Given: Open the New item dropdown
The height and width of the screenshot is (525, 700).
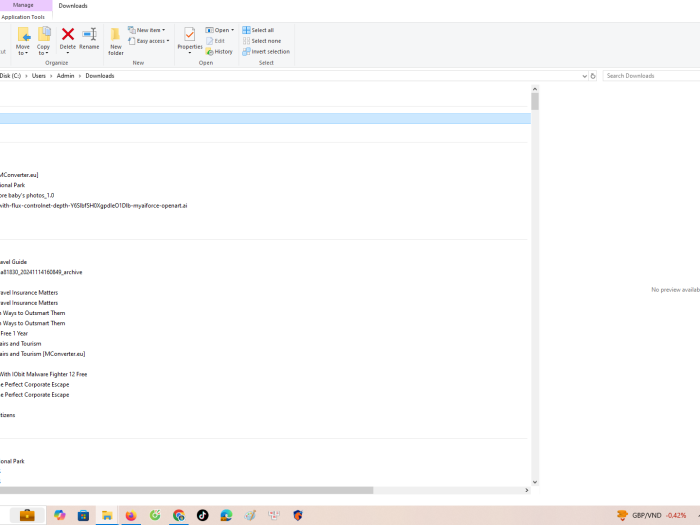Looking at the screenshot, I should point(146,30).
